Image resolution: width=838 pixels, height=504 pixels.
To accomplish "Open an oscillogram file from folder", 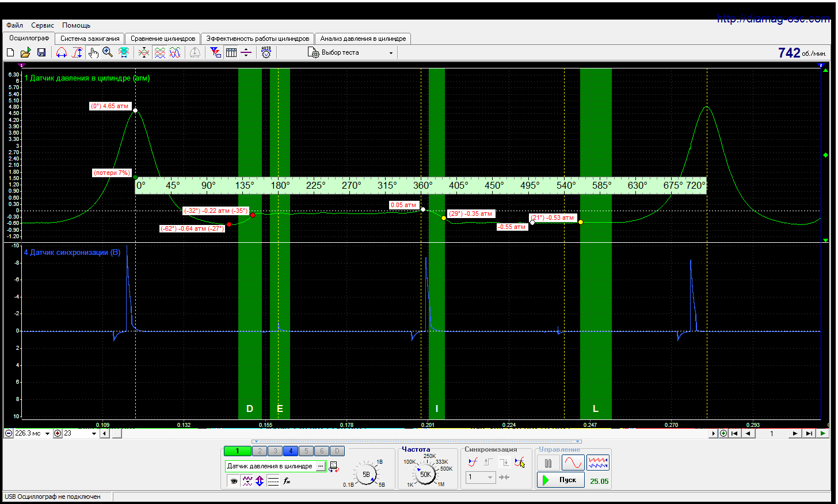I will 25,52.
